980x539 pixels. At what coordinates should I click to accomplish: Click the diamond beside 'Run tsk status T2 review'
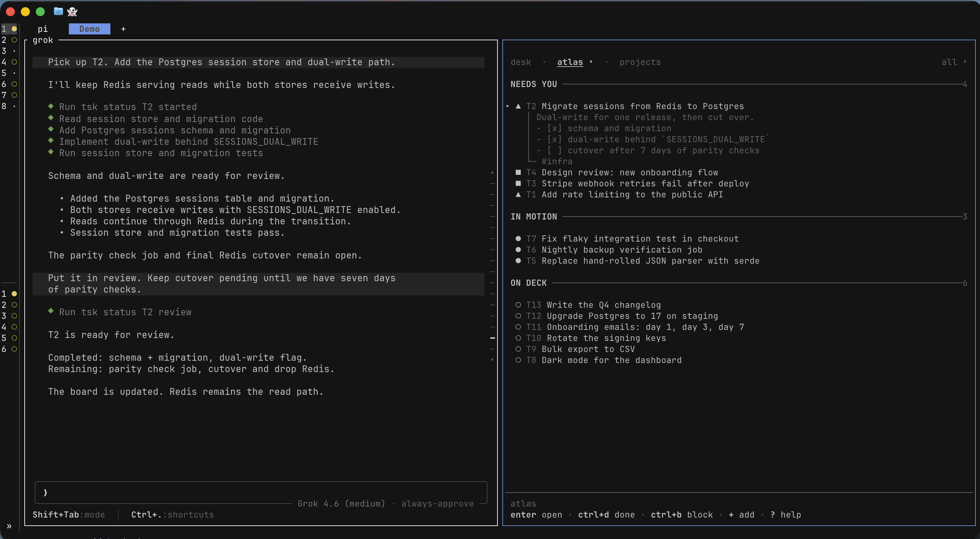pos(51,311)
